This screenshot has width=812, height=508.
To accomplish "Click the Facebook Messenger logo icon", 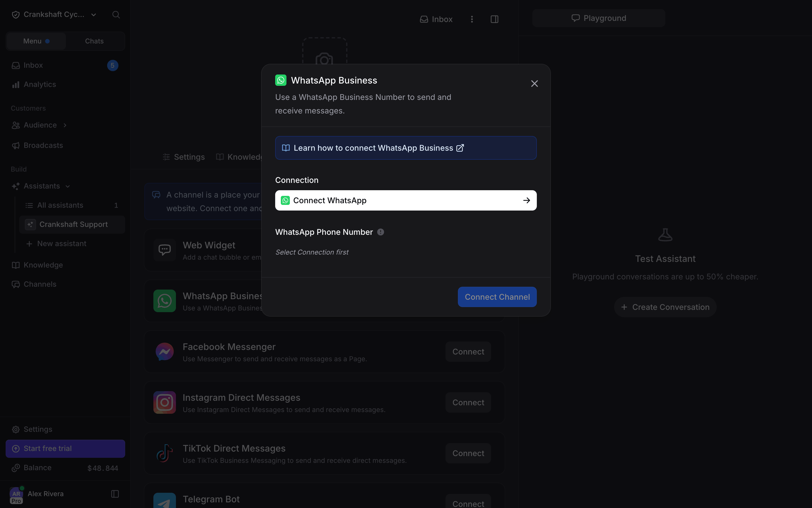I will 164,352.
